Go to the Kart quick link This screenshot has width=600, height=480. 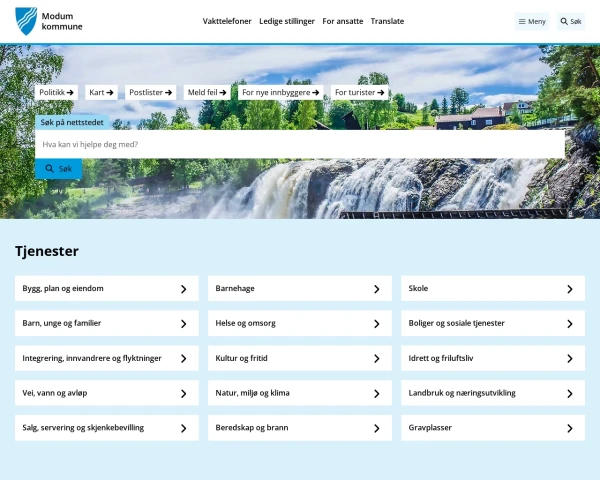pyautogui.click(x=102, y=92)
